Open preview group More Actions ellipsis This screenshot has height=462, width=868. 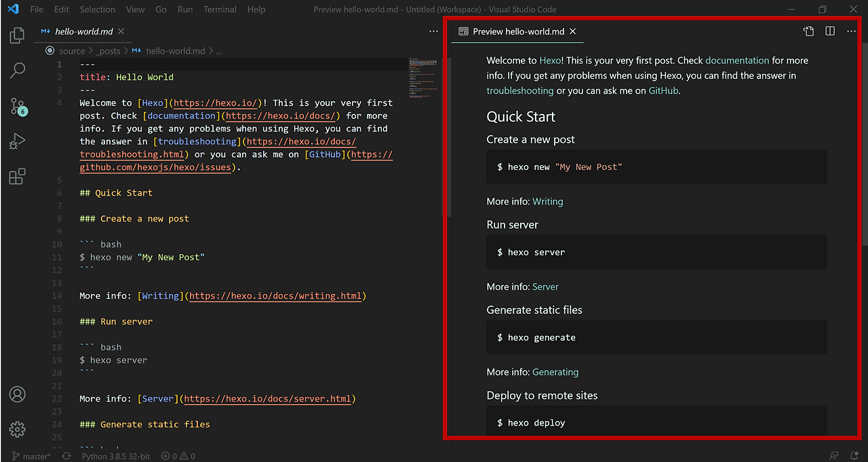click(851, 31)
